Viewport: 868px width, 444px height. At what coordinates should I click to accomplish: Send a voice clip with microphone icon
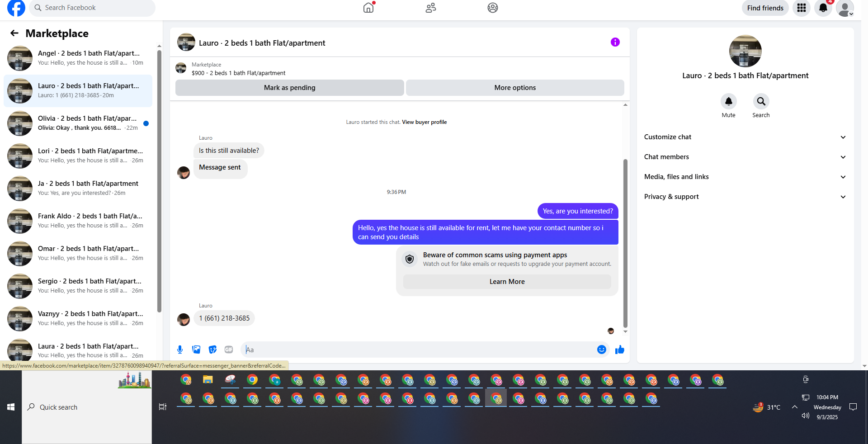(x=180, y=350)
